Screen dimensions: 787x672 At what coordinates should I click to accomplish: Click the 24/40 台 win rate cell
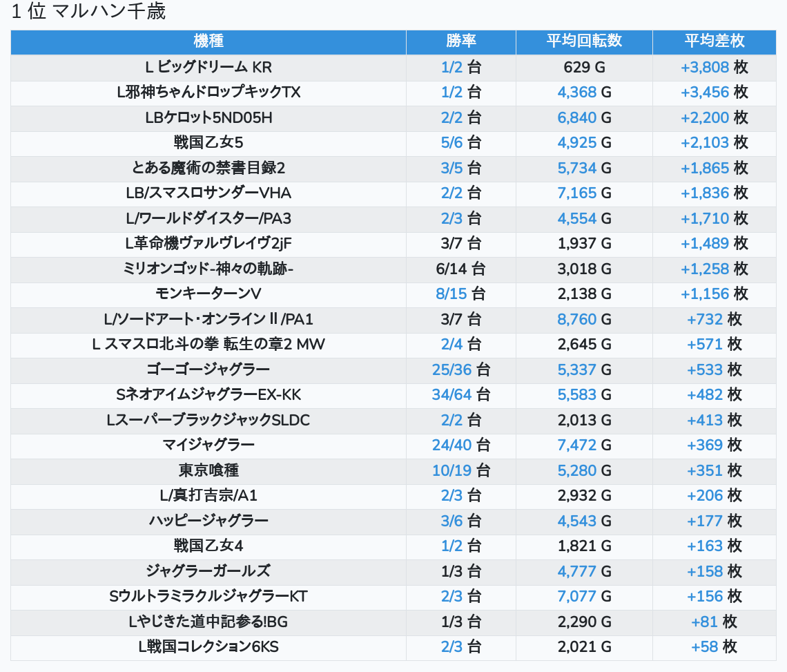[460, 445]
